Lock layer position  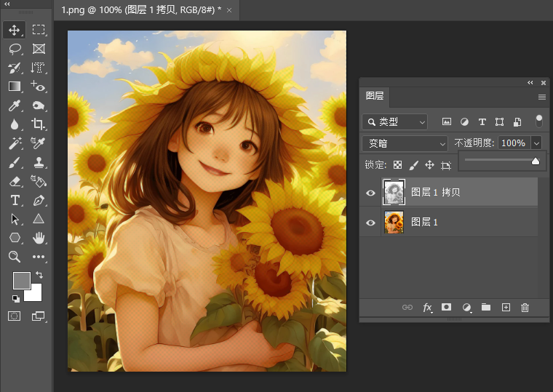click(x=429, y=164)
